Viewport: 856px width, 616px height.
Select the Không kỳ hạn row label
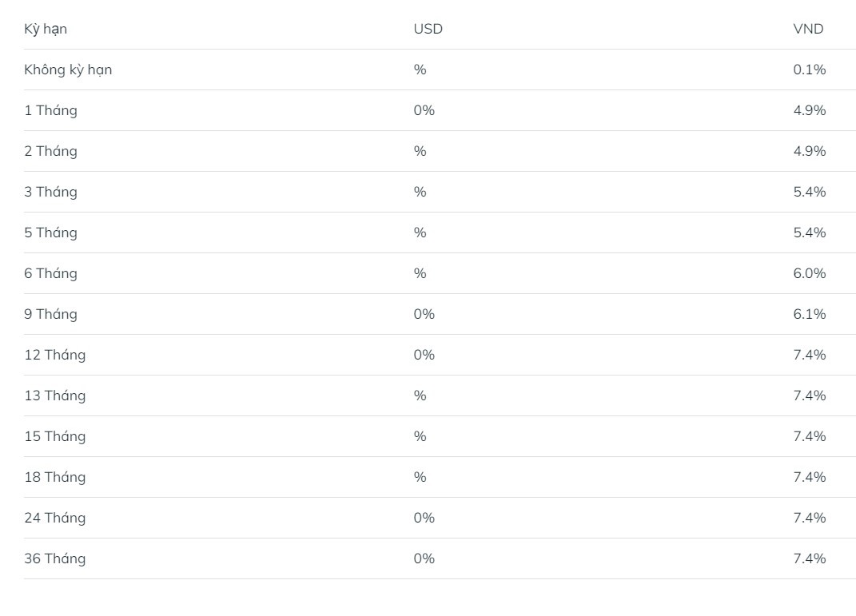pyautogui.click(x=68, y=70)
